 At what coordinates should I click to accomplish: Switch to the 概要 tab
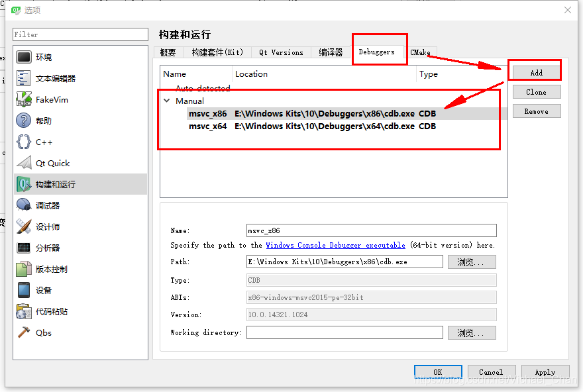click(168, 52)
